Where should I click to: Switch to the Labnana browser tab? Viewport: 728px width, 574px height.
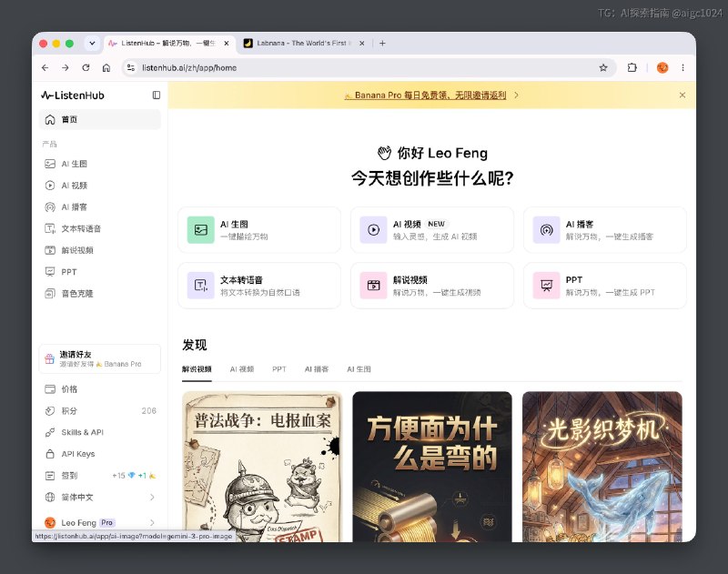[x=303, y=43]
